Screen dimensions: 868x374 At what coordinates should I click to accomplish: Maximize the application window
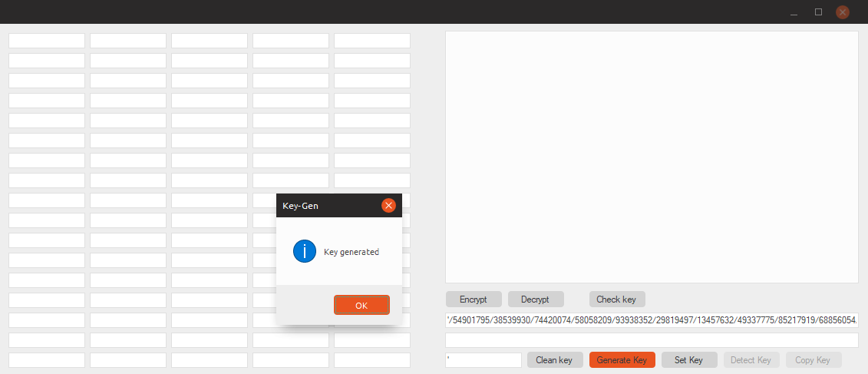click(x=818, y=12)
